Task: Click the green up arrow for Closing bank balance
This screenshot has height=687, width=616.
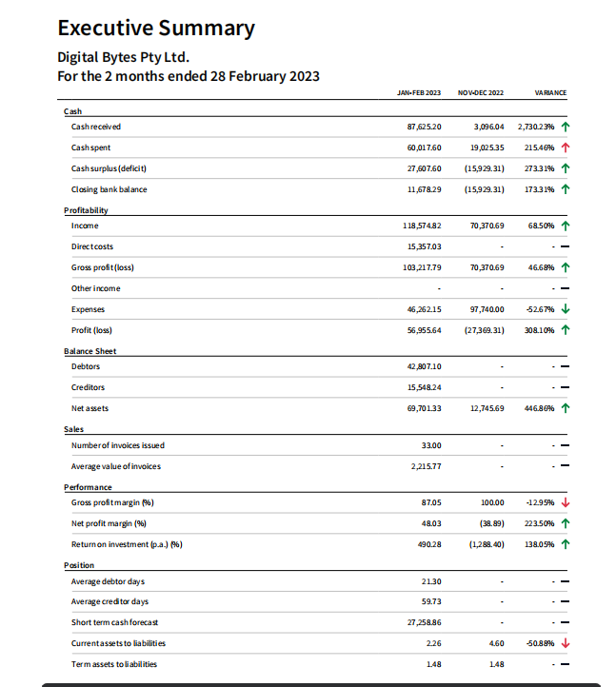Action: click(565, 189)
